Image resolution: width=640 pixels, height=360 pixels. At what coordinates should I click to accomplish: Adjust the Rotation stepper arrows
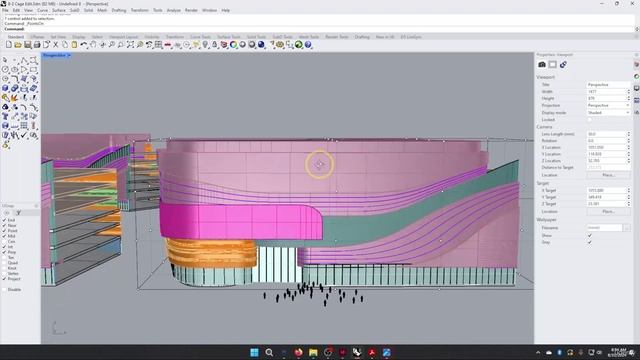pos(629,140)
